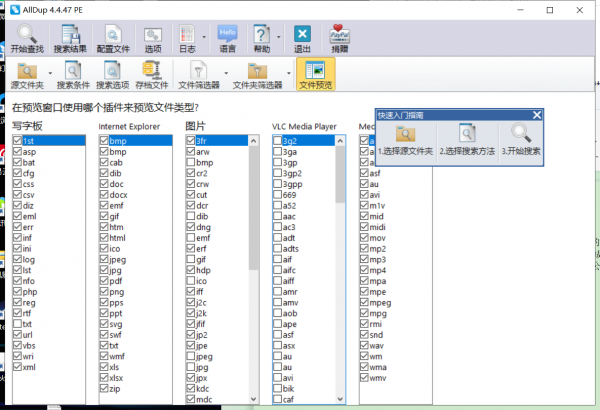Check the txt box in 写字板 list
The width and height of the screenshot is (600, 410).
[17, 324]
